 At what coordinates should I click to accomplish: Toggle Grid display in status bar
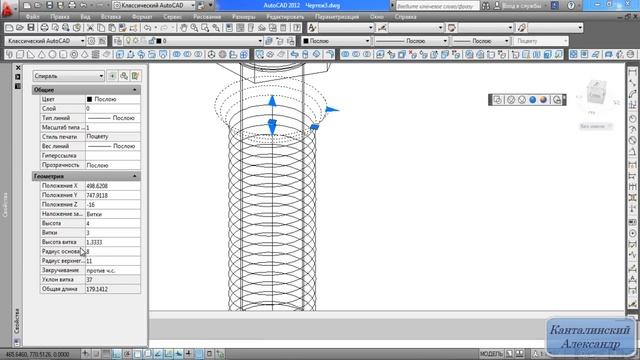click(x=106, y=353)
